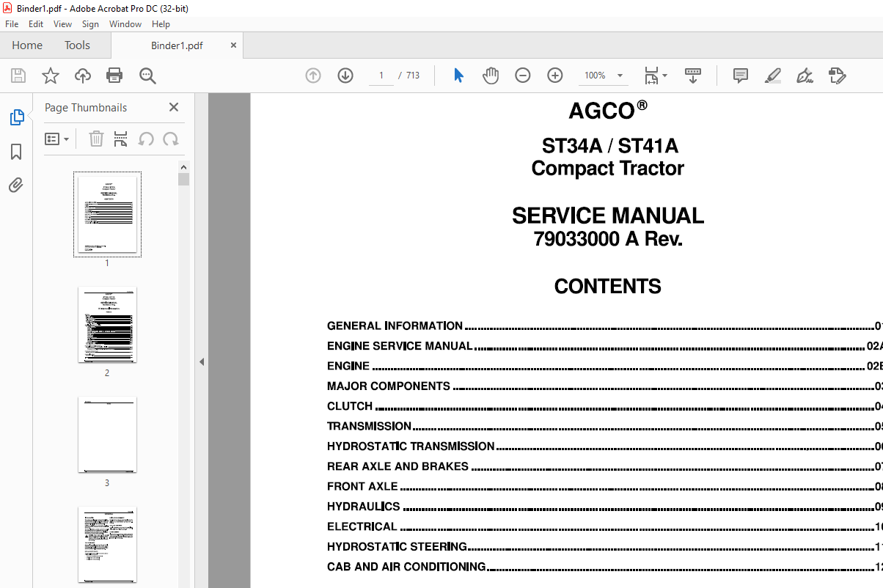Activate the Selection arrow tool
The width and height of the screenshot is (883, 588).
459,76
